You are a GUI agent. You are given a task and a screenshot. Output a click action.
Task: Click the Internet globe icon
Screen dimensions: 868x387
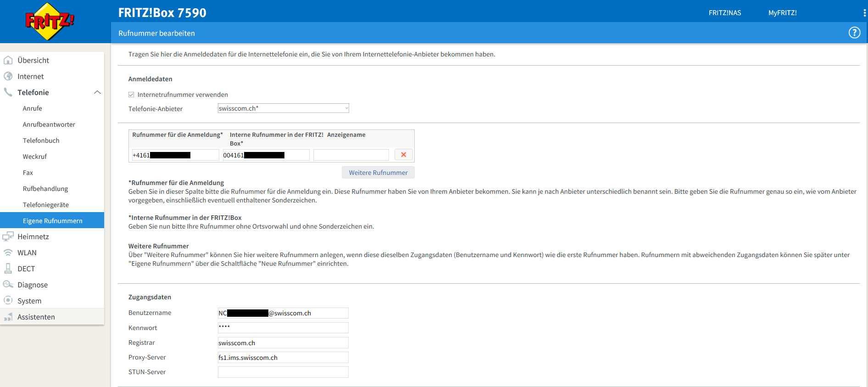coord(8,76)
